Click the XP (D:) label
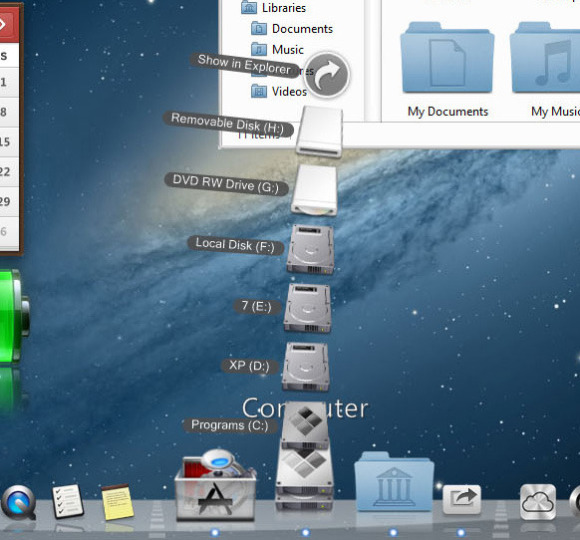580x540 pixels. tap(249, 366)
